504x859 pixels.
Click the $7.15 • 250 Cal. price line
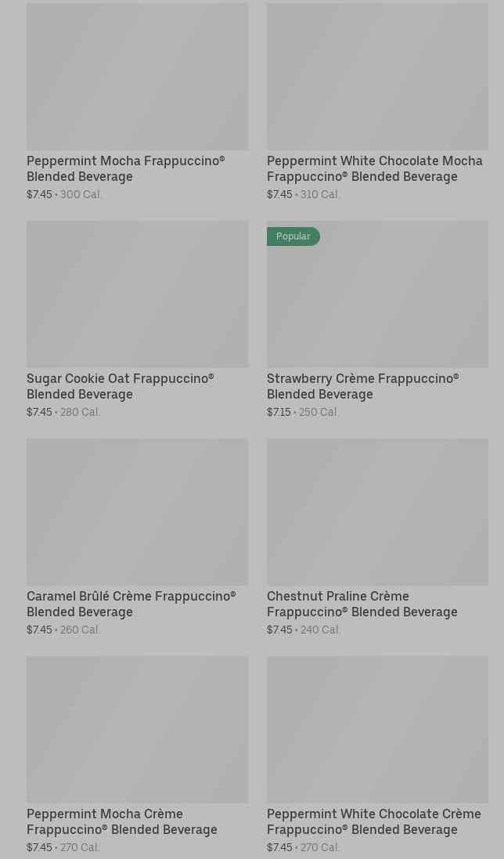coord(303,412)
